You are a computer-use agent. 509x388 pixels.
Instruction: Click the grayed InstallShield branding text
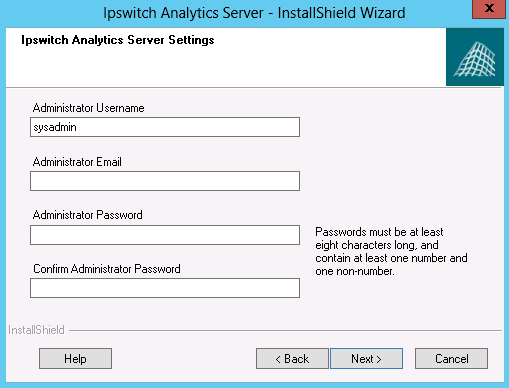pyautogui.click(x=36, y=330)
